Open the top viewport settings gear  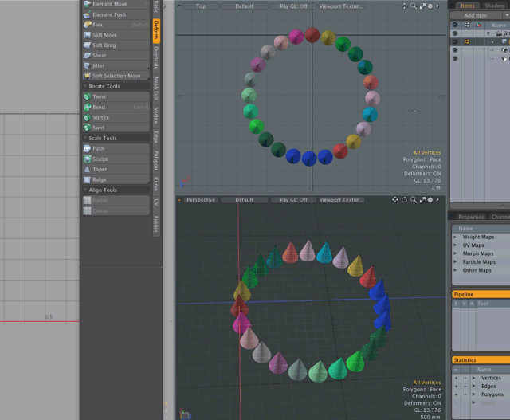(430, 6)
